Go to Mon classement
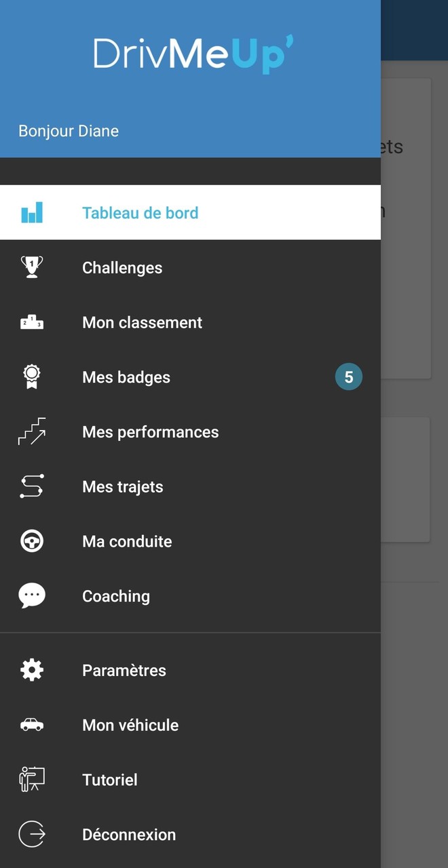This screenshot has height=868, width=448. (142, 323)
